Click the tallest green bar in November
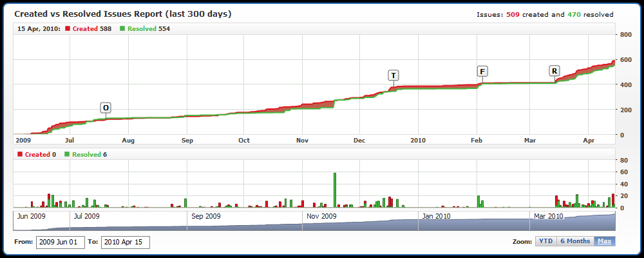 334,190
